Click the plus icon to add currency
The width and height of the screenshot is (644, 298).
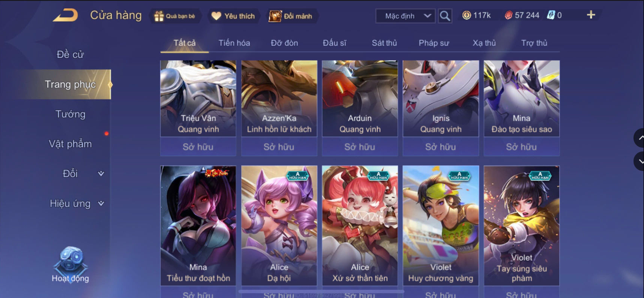(x=591, y=15)
